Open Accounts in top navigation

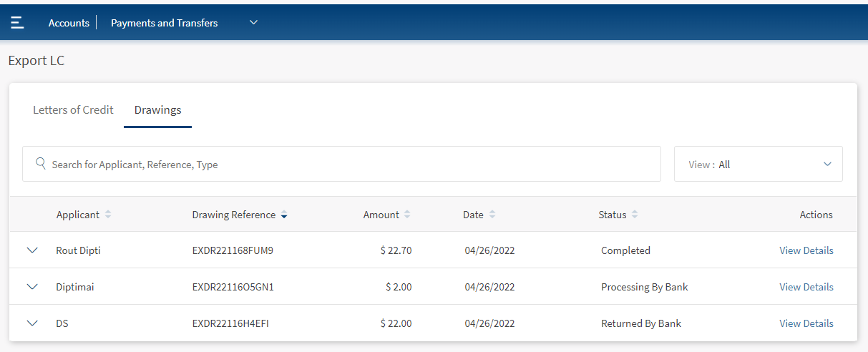pyautogui.click(x=69, y=23)
